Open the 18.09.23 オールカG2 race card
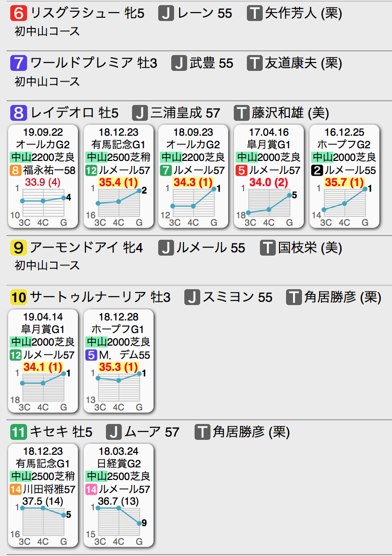 click(193, 176)
